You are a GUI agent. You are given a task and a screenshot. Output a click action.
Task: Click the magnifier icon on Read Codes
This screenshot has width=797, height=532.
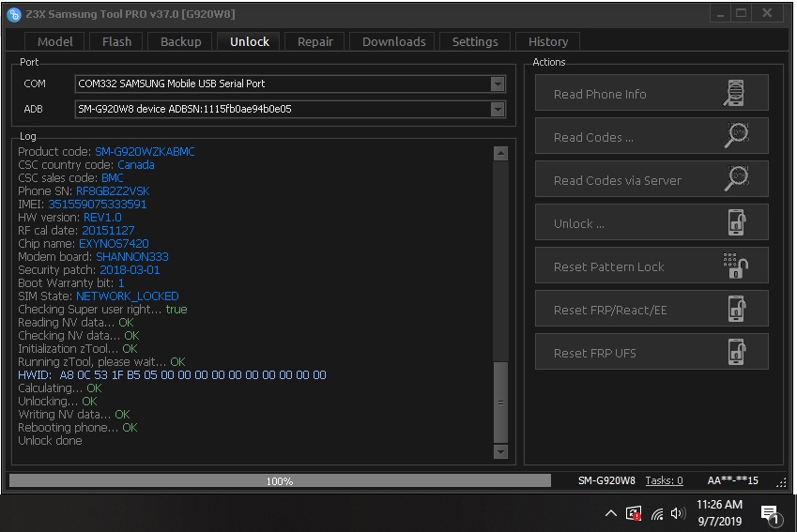point(736,136)
